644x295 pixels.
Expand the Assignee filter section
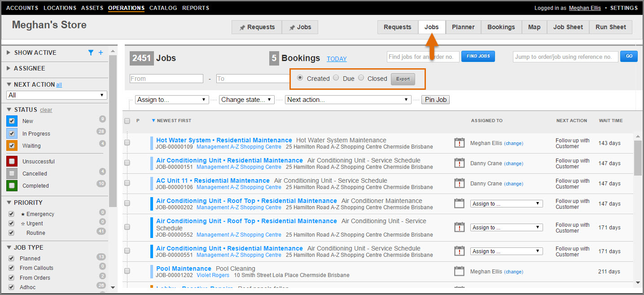[x=30, y=68]
